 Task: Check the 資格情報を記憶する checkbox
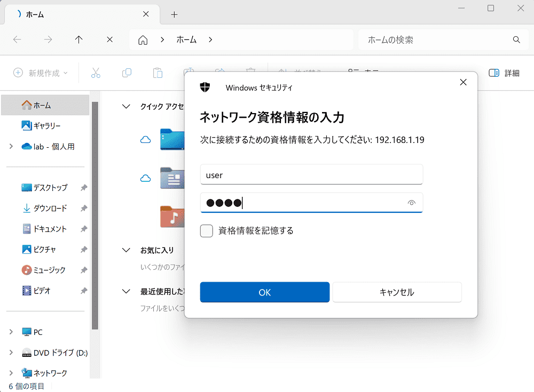pos(206,231)
